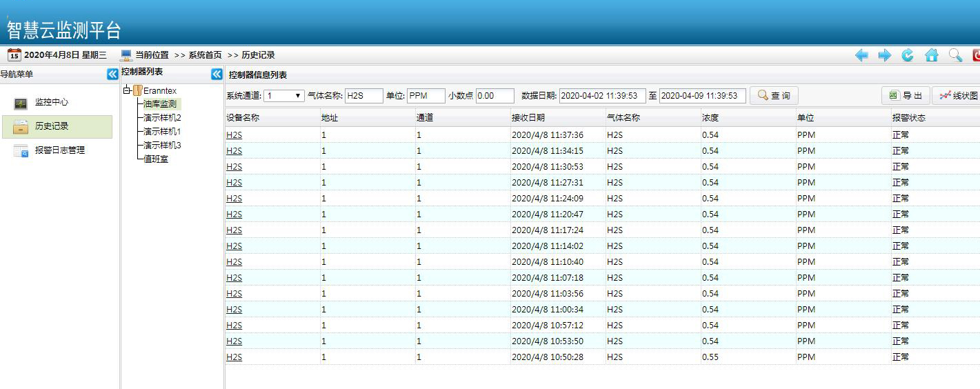
Task: Click the refresh page icon
Action: (908, 56)
